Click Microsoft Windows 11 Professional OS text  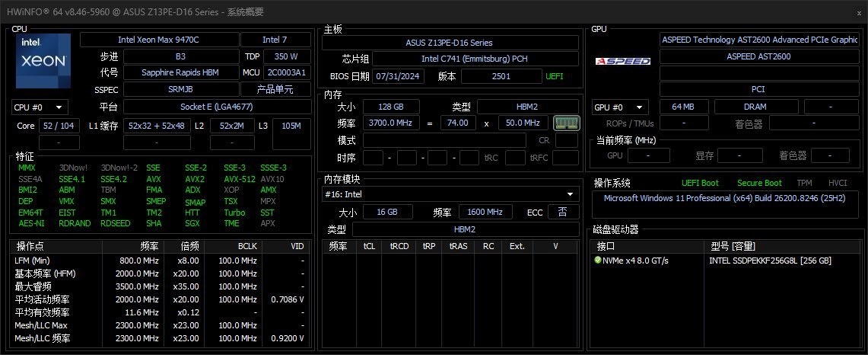pyautogui.click(x=725, y=198)
